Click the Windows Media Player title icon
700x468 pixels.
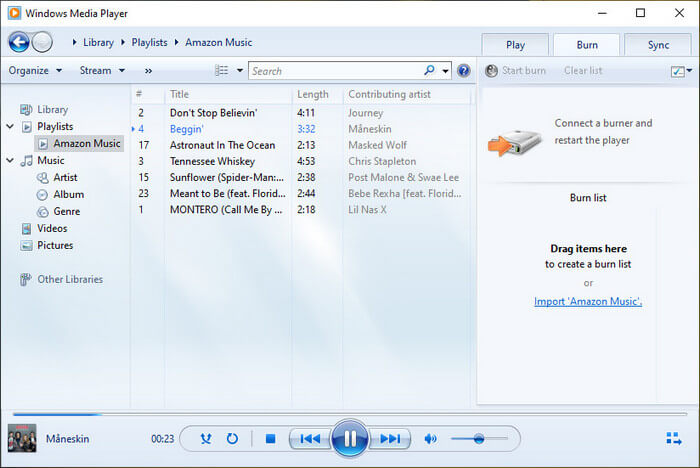pyautogui.click(x=14, y=13)
